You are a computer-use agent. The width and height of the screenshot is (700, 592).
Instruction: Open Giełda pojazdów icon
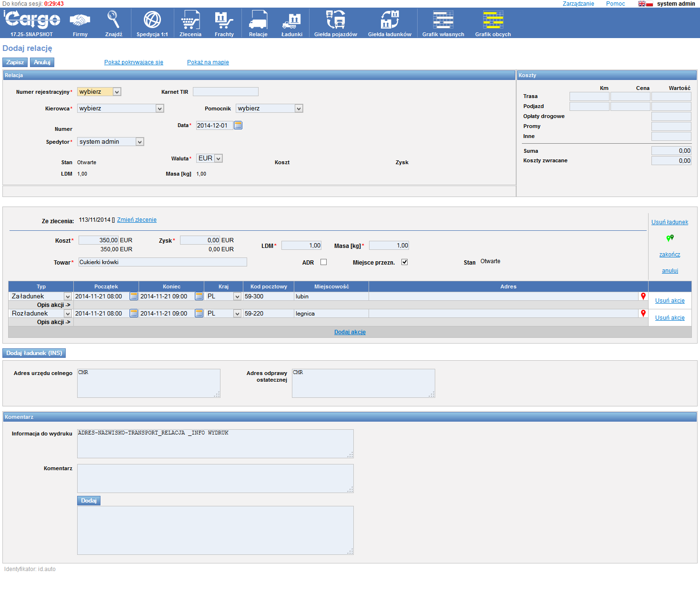[x=336, y=20]
